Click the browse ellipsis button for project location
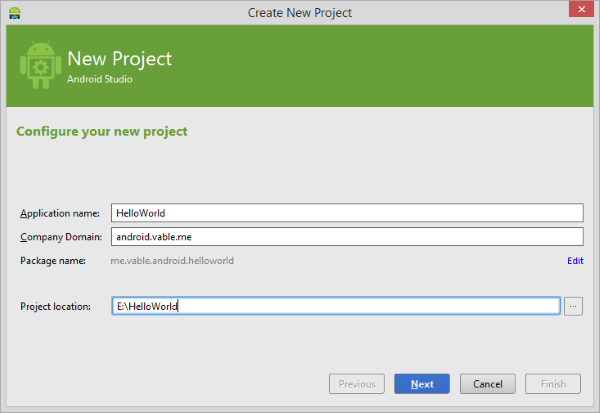Image resolution: width=600 pixels, height=413 pixels. click(573, 306)
